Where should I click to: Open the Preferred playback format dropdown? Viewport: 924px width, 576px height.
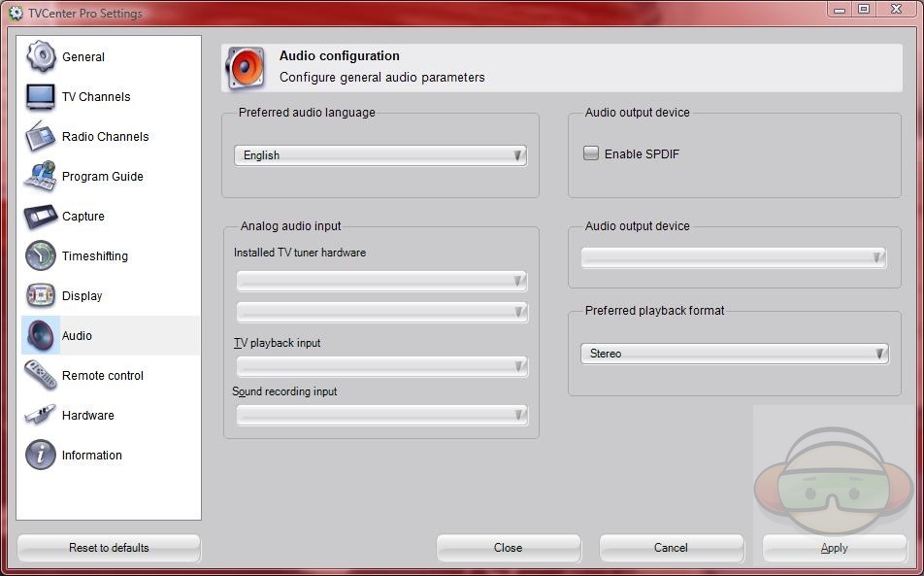[x=734, y=354]
